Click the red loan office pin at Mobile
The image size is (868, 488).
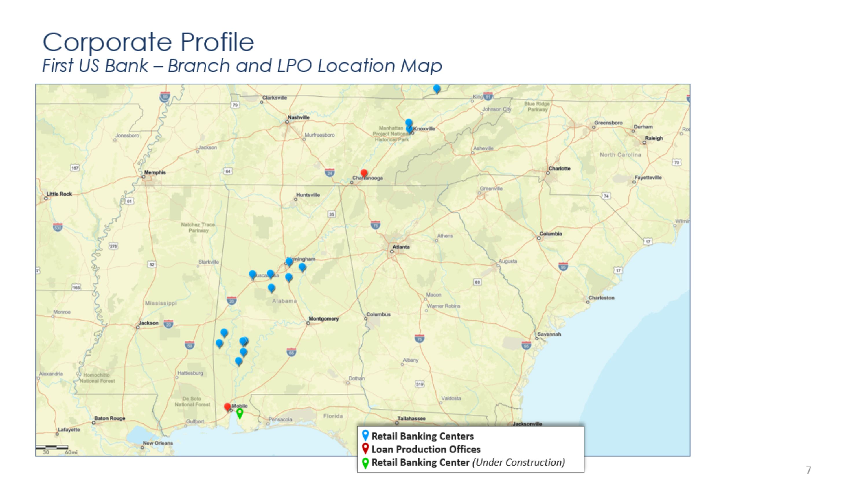coord(227,407)
